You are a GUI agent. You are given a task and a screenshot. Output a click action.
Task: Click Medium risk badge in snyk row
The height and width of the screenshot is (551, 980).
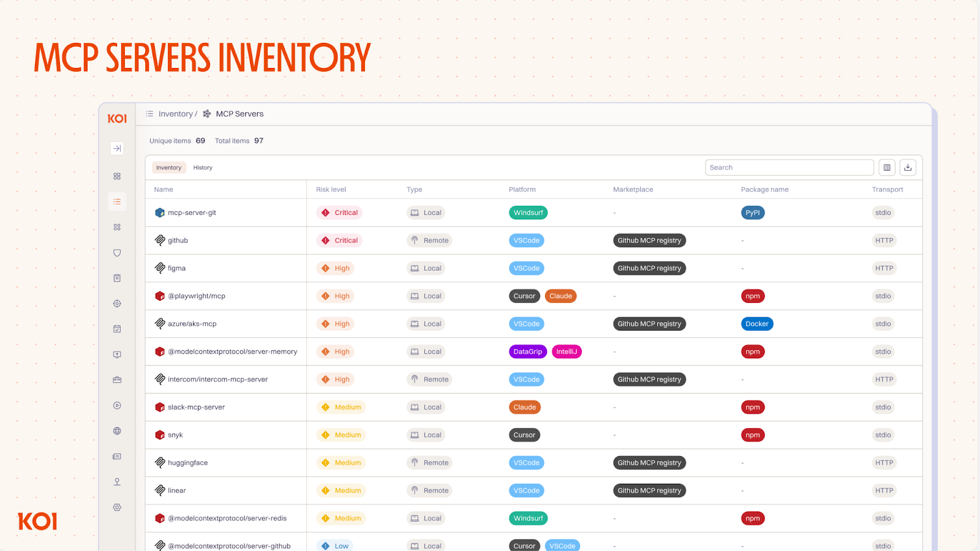341,435
